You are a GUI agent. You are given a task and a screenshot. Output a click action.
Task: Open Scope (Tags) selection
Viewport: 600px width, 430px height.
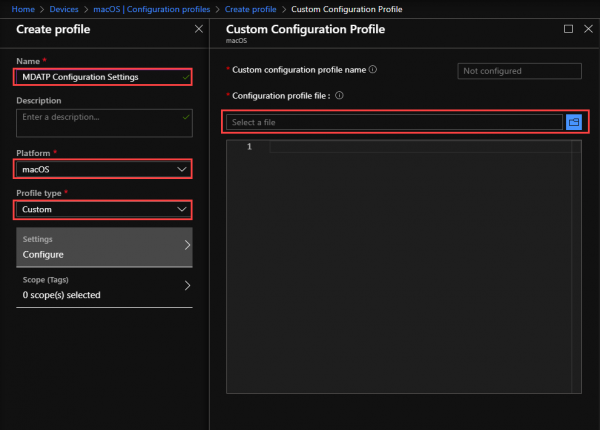point(104,288)
